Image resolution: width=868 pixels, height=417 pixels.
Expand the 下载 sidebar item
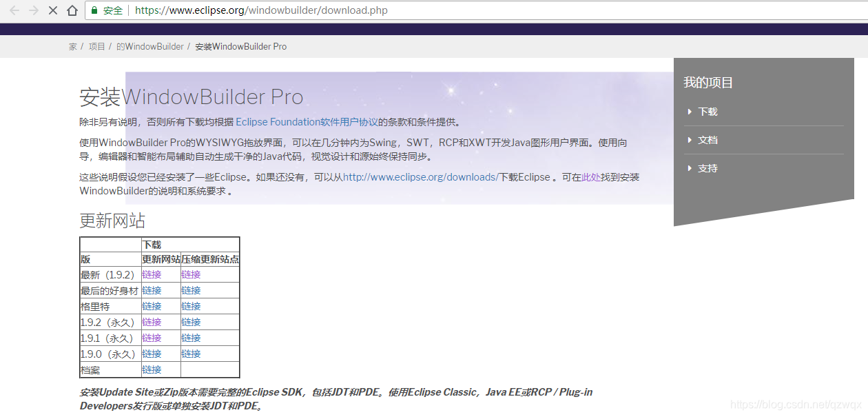(x=707, y=112)
